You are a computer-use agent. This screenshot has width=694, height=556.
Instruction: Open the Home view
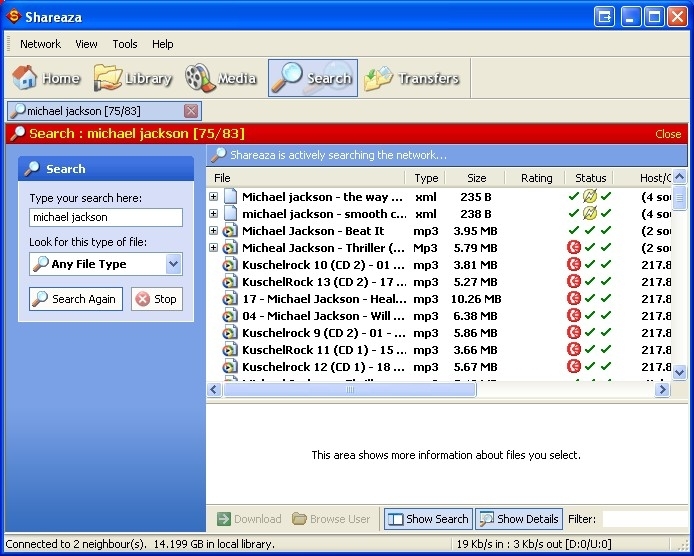pos(46,78)
